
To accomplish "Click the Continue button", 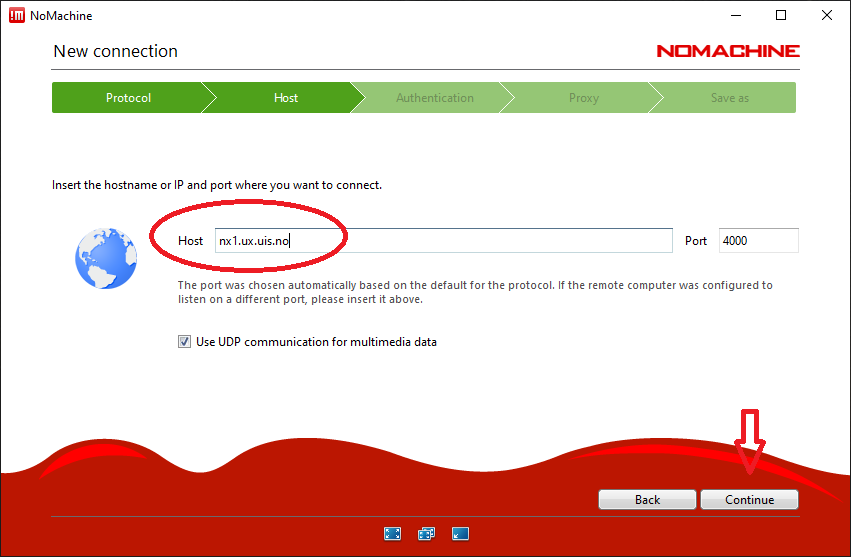I will point(750,499).
